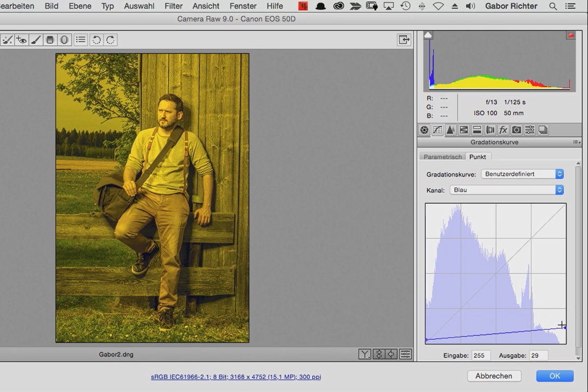This screenshot has height=392, width=588.
Task: Open the Effects fx panel
Action: pyautogui.click(x=503, y=130)
